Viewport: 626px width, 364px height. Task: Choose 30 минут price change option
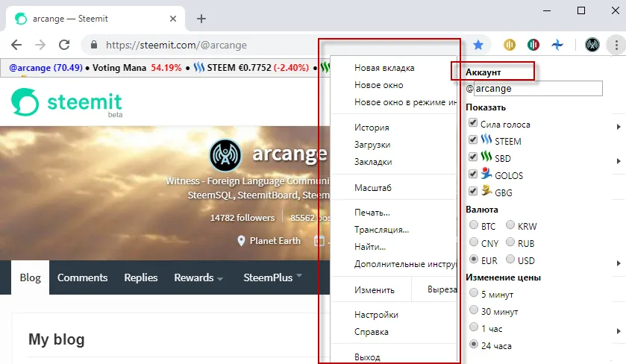(x=474, y=310)
